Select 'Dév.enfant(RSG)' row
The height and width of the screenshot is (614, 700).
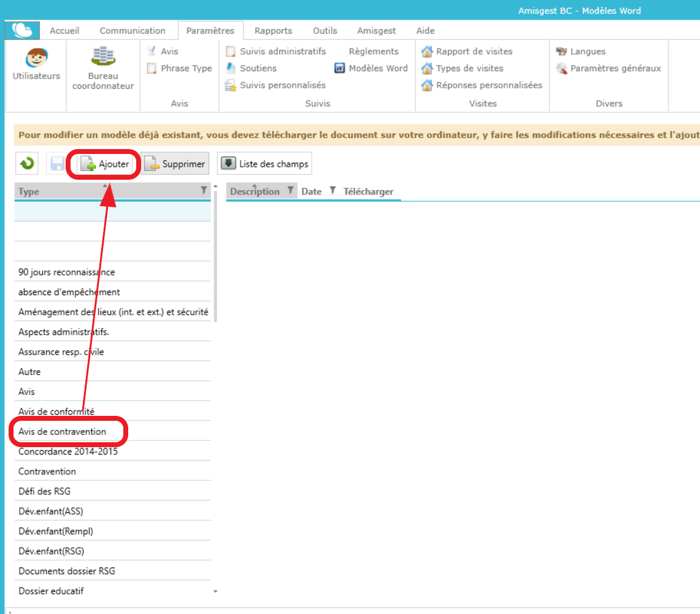point(112,551)
